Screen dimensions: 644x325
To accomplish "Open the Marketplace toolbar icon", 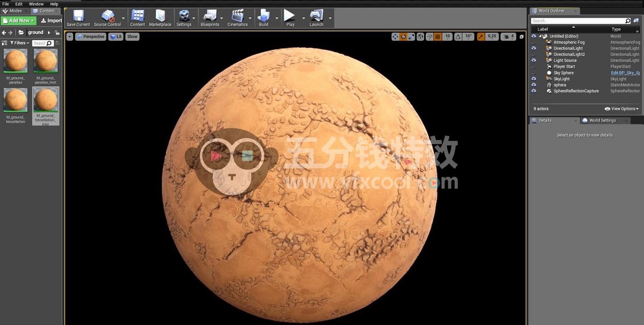I will (x=160, y=15).
